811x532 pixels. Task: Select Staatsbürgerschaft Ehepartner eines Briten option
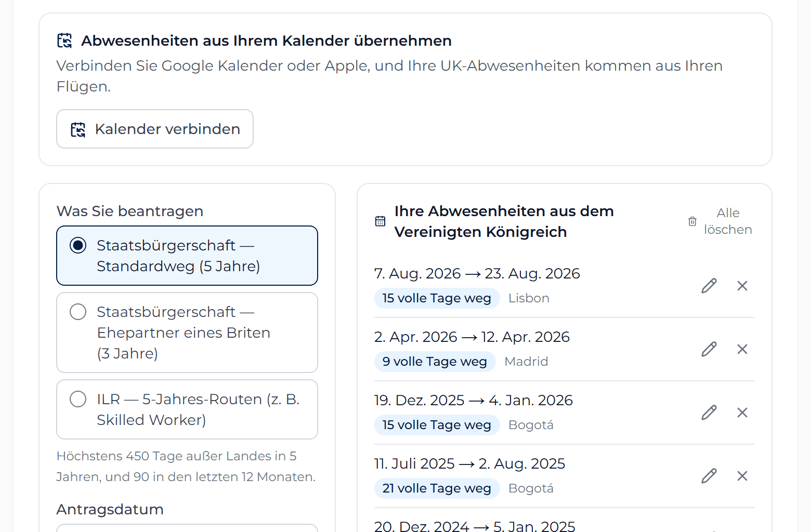(187, 332)
